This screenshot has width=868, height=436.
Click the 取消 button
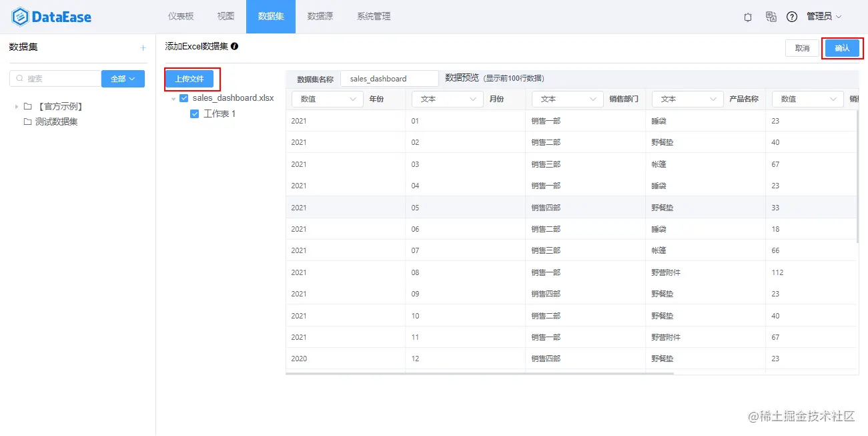point(803,48)
